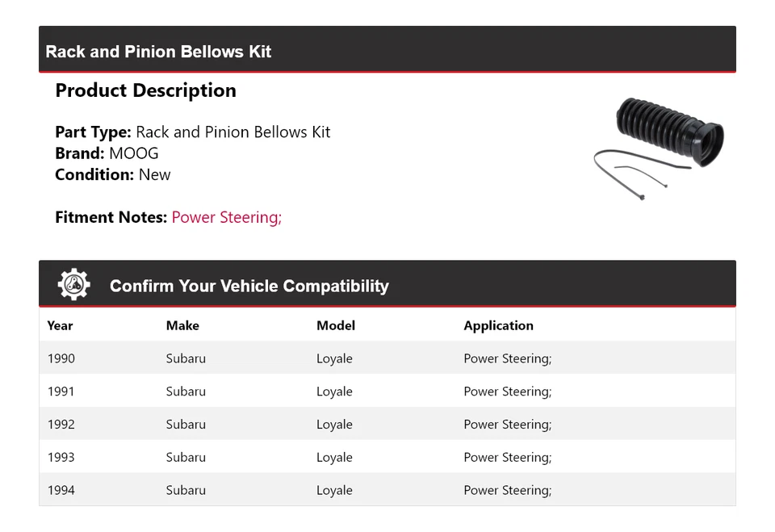Click the Application column header
The width and height of the screenshot is (775, 532).
[x=498, y=326]
